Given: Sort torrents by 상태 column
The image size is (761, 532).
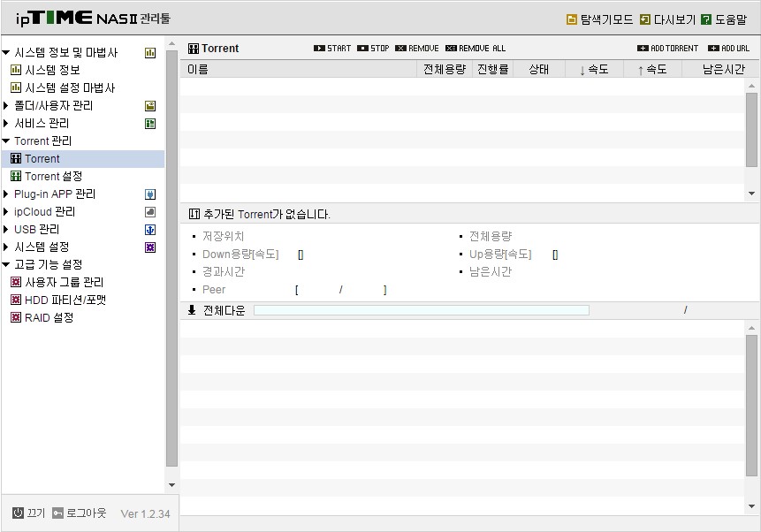Looking at the screenshot, I should pyautogui.click(x=539, y=70).
